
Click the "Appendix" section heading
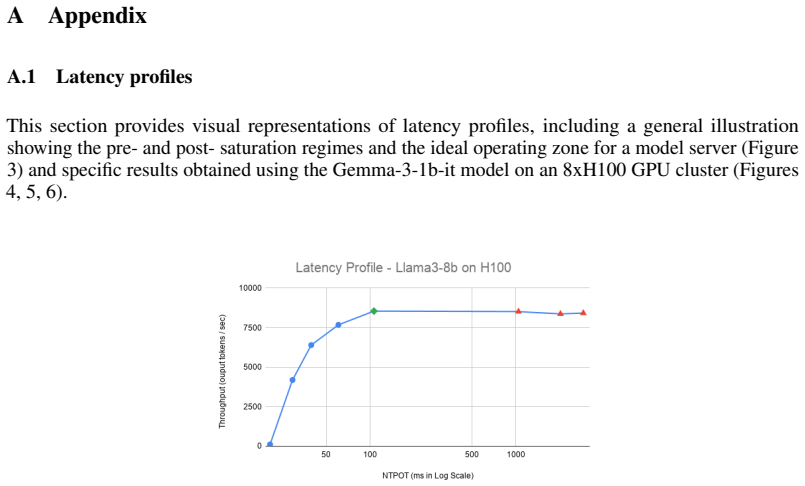97,15
